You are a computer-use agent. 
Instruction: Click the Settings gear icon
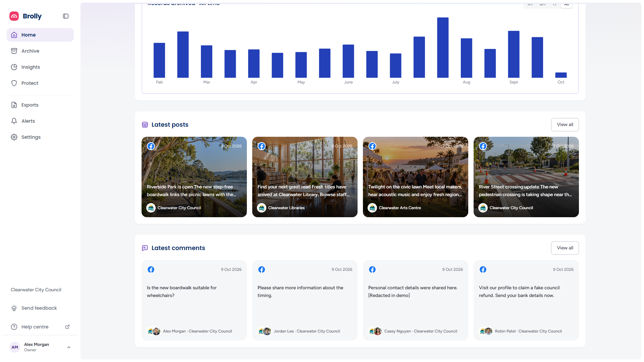(14, 137)
